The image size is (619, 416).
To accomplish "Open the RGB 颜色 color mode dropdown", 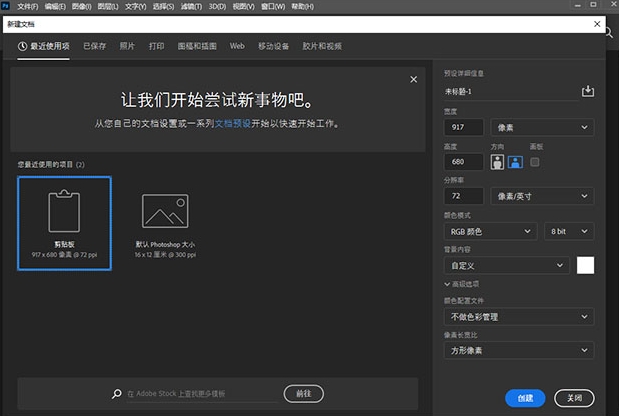I will tap(490, 231).
